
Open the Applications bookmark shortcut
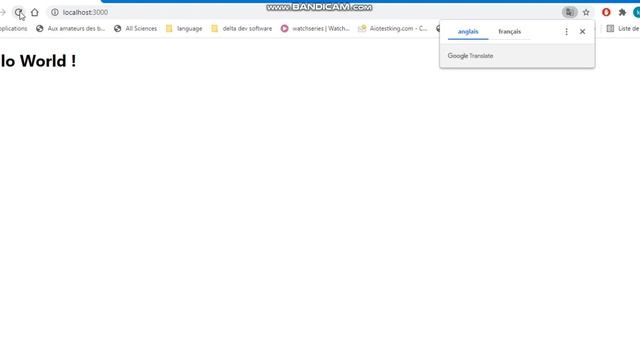[x=13, y=29]
